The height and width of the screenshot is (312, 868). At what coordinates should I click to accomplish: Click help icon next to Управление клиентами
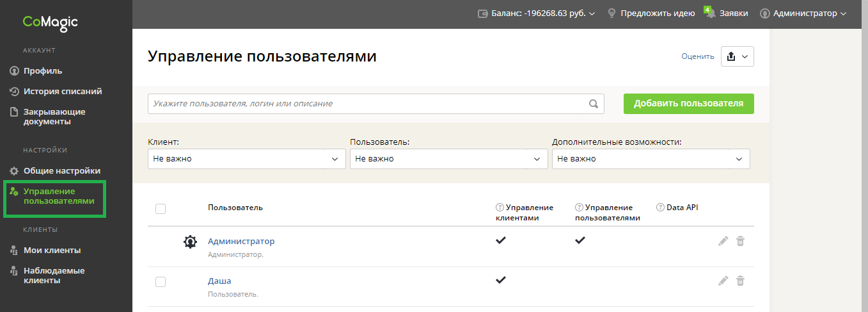500,208
